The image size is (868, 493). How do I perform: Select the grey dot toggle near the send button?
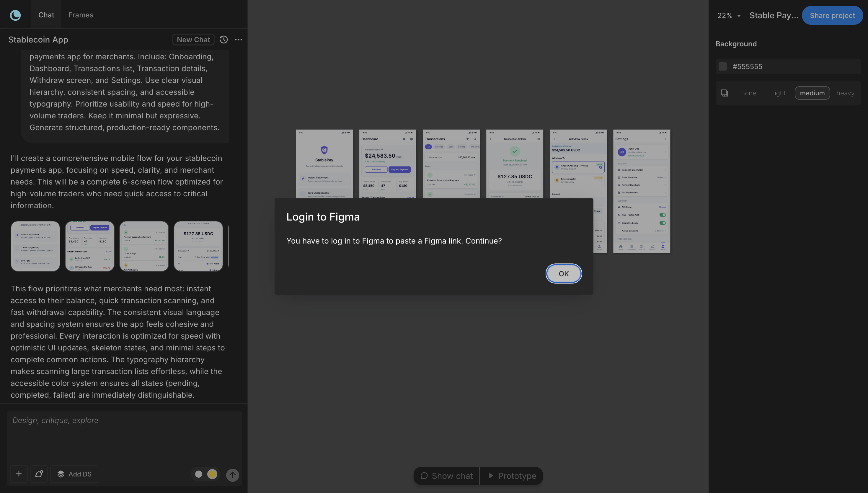tap(199, 474)
